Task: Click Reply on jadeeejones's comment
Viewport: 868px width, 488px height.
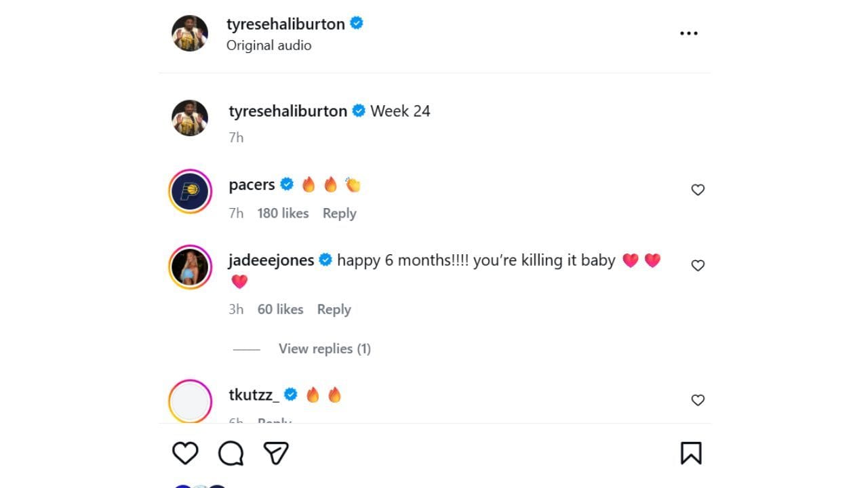Action: point(334,309)
